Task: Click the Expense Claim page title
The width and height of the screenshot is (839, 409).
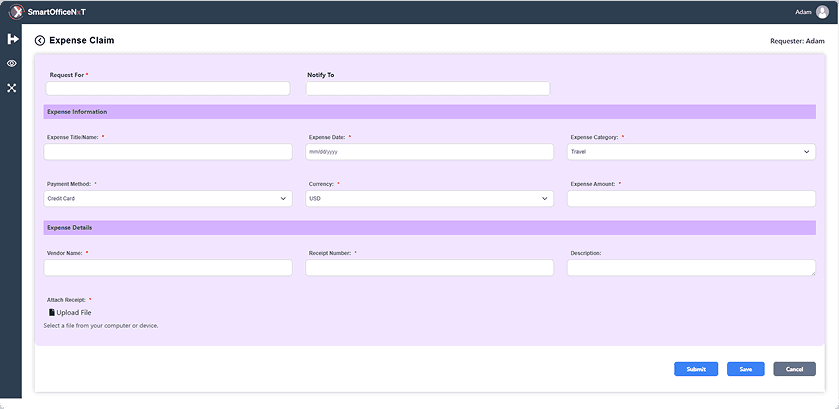Action: click(81, 41)
